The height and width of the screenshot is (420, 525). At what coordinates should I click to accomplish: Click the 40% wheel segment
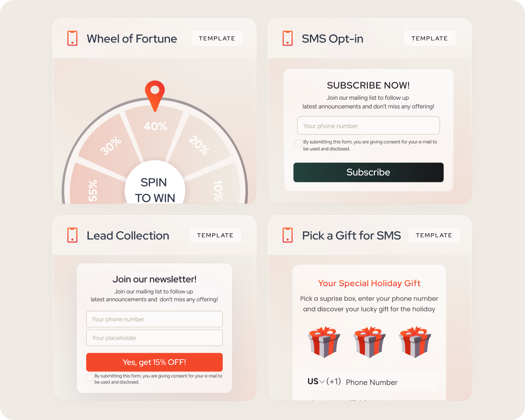click(x=155, y=129)
